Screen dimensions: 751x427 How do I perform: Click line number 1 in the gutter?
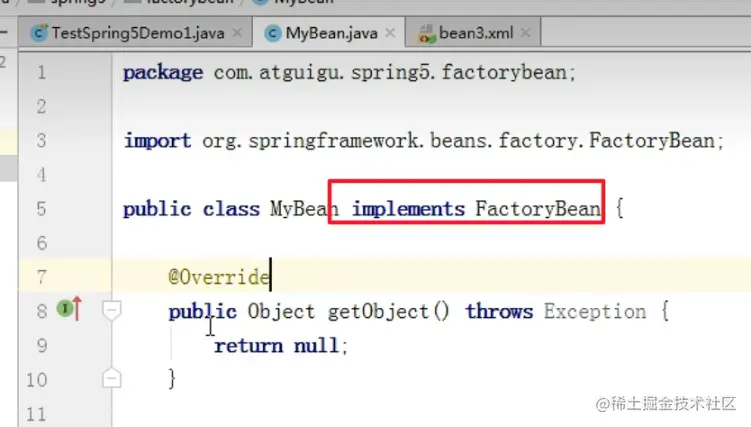coord(42,72)
